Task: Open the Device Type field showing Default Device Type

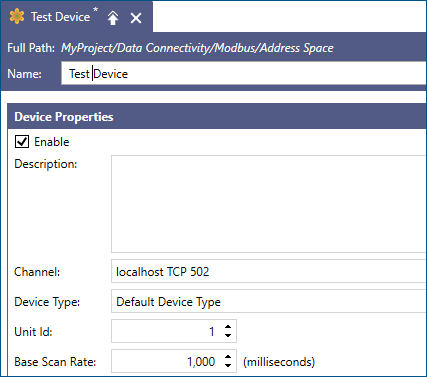Action: pyautogui.click(x=269, y=301)
